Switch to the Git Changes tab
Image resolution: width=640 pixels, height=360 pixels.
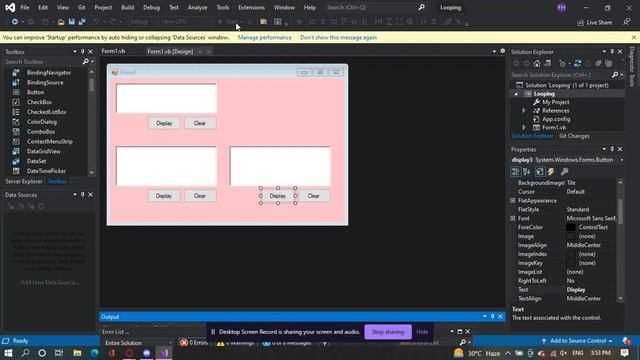[x=574, y=136]
